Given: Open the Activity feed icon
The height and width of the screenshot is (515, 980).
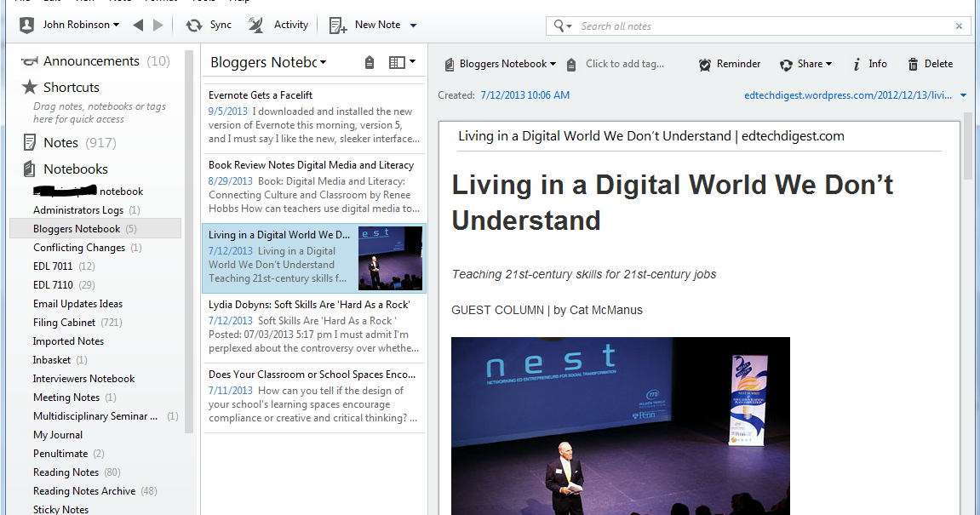Looking at the screenshot, I should [x=254, y=25].
